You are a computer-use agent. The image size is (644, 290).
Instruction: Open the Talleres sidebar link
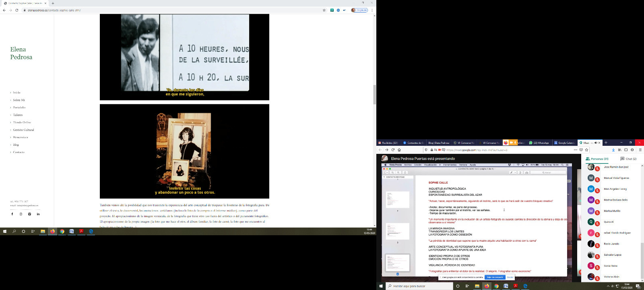click(18, 115)
